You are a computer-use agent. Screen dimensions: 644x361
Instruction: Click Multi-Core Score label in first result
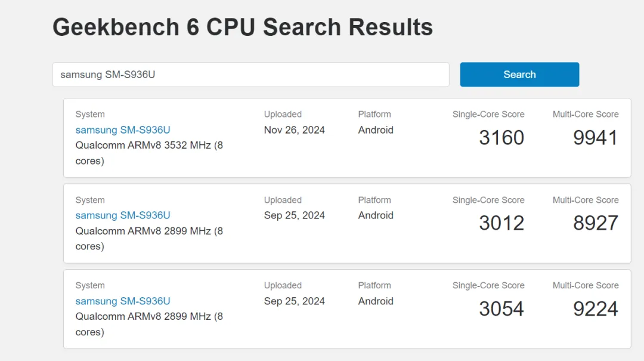pos(586,115)
